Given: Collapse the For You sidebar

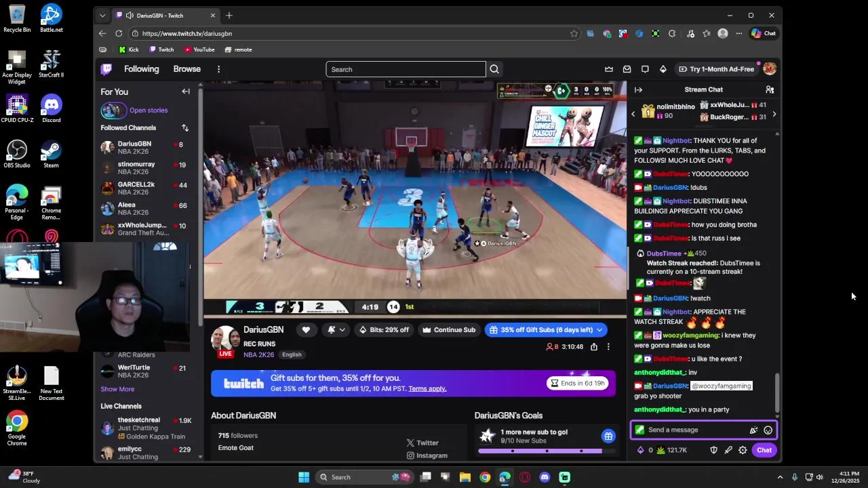Looking at the screenshot, I should point(185,91).
